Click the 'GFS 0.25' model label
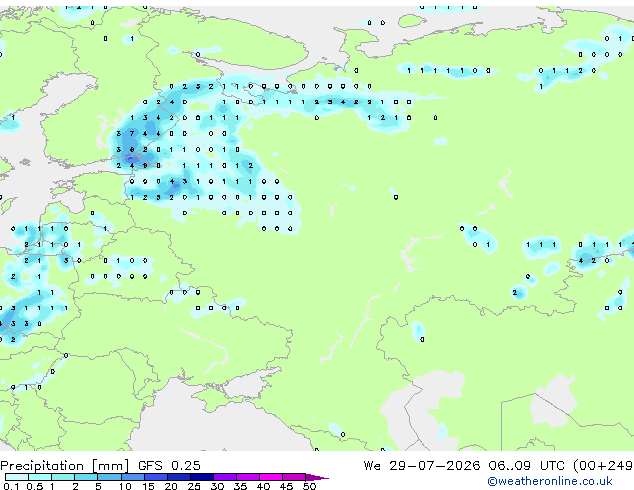 click(x=169, y=466)
